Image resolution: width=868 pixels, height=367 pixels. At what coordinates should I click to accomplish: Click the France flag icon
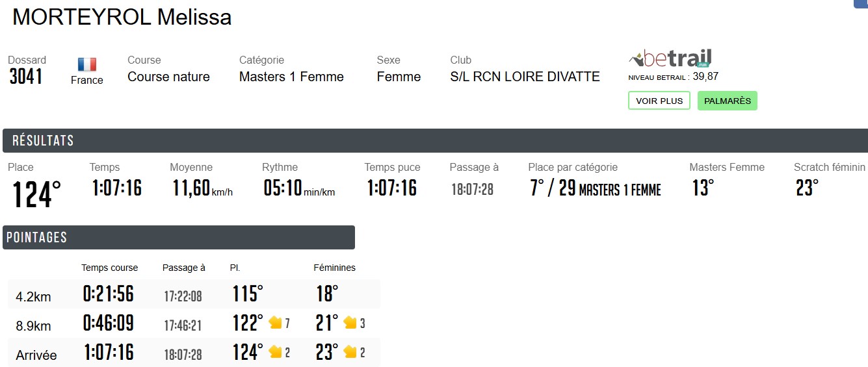pos(87,64)
